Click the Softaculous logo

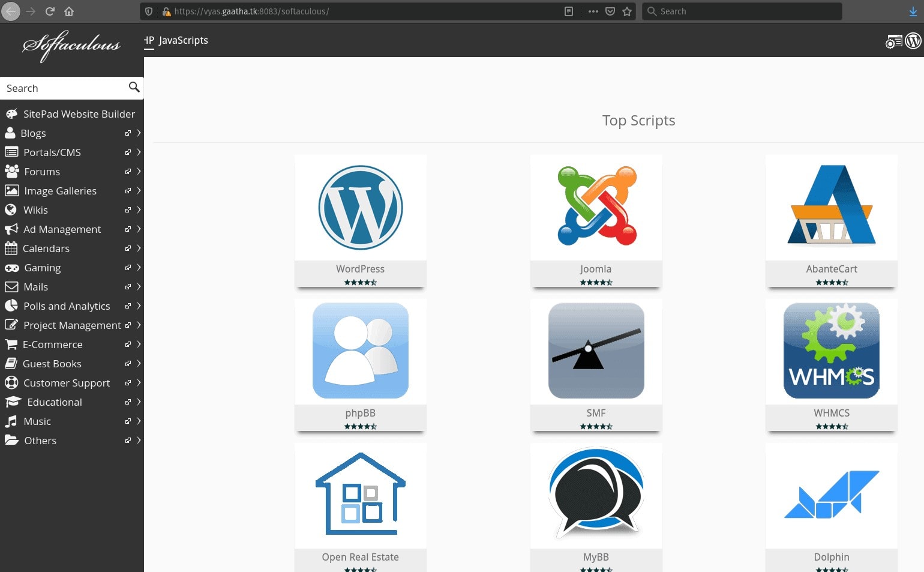click(71, 46)
